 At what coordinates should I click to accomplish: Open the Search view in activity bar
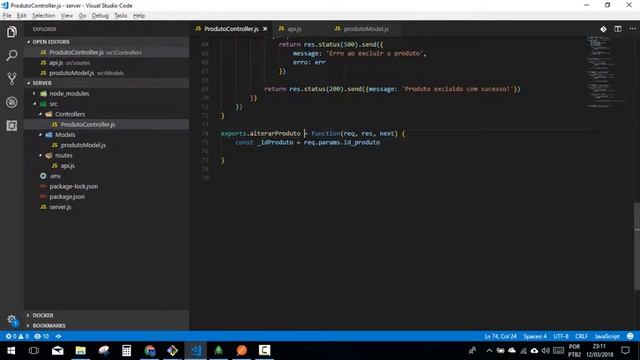pos(11,55)
